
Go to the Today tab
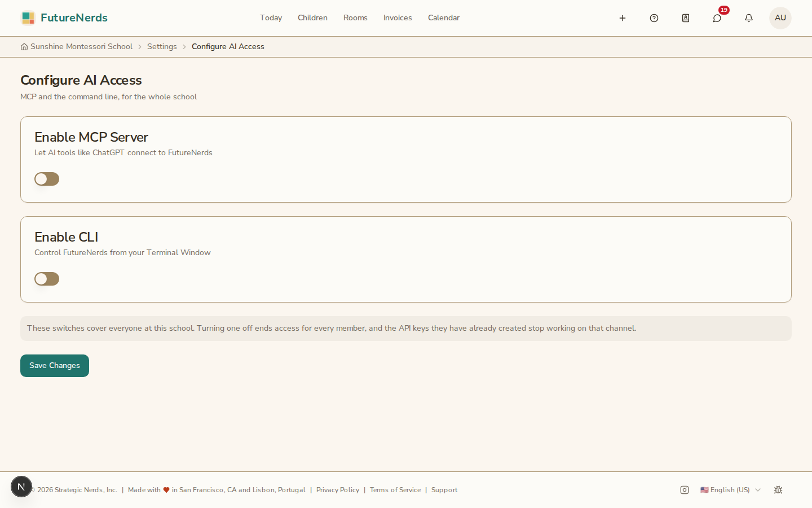pos(271,18)
